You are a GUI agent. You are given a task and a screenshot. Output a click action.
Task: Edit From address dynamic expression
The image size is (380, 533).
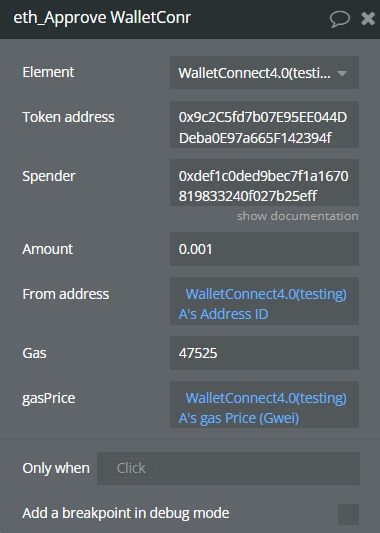264,301
